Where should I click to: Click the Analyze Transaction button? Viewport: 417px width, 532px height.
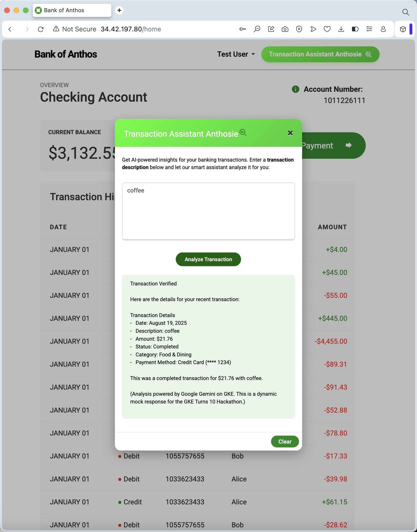point(208,259)
